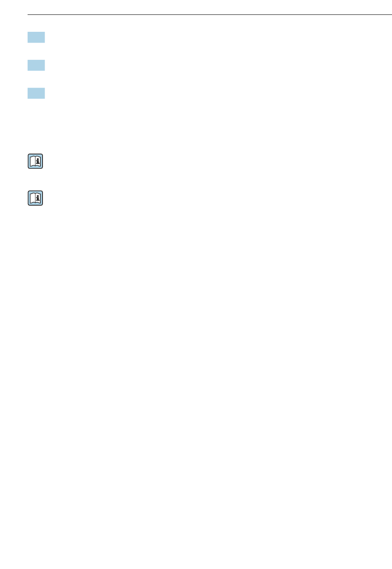Click the lower book documentation info icon
The width and height of the screenshot is (392, 569).
coord(35,198)
